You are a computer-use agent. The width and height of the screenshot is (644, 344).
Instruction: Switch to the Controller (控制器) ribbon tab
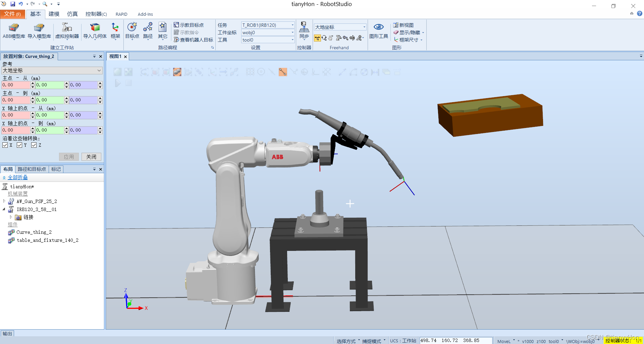96,14
